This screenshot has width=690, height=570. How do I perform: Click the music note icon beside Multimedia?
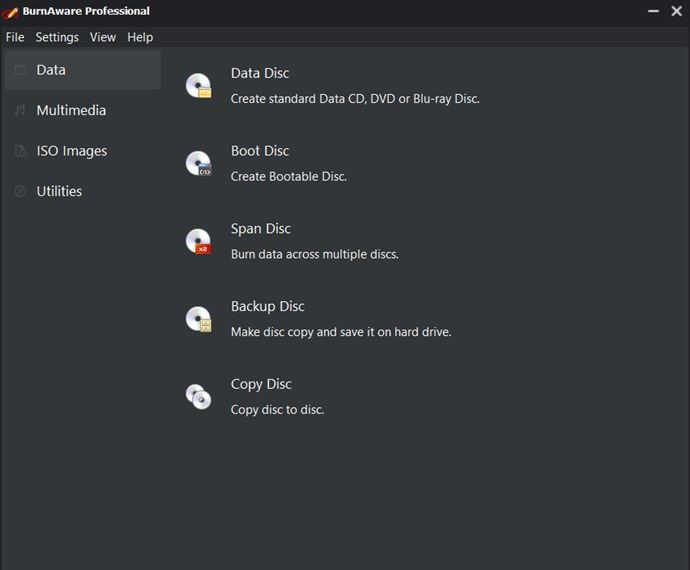point(20,110)
